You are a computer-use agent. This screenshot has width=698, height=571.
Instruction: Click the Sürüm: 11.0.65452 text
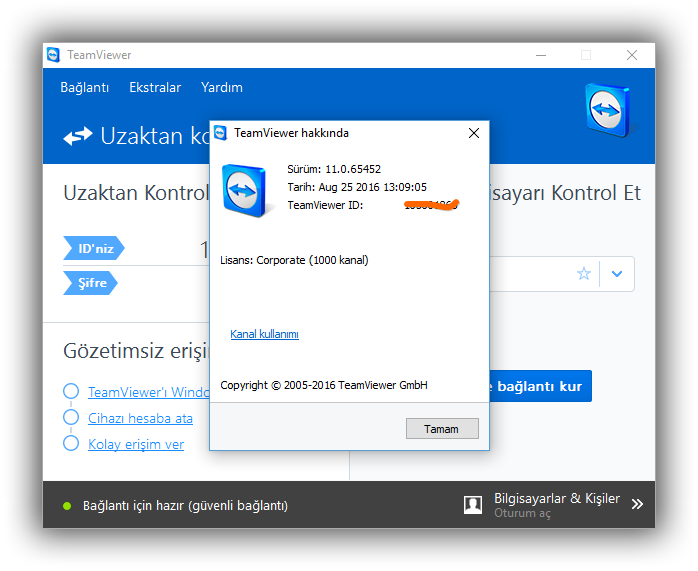coord(334,169)
